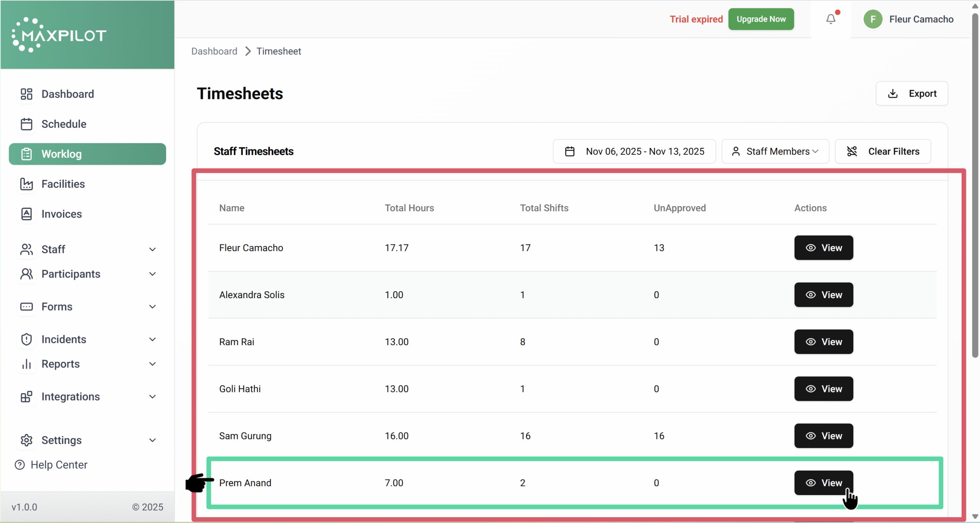
Task: Click the notification bell icon
Action: click(830, 19)
